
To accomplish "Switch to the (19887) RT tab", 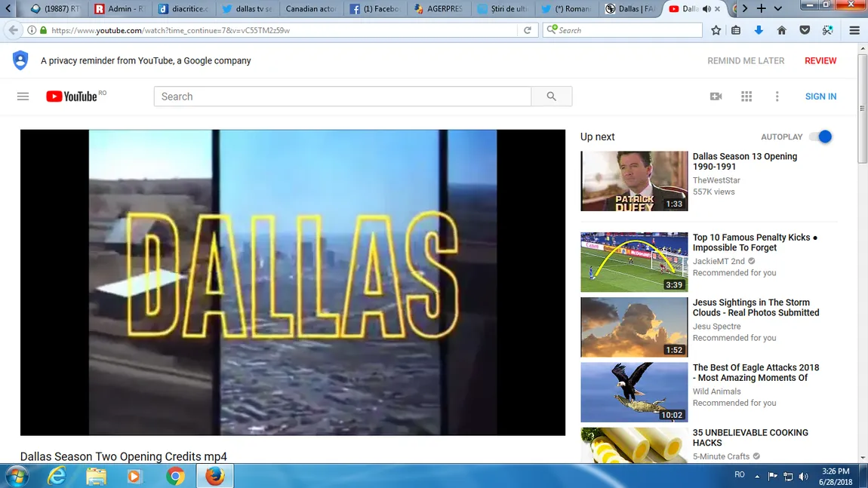I will [55, 9].
